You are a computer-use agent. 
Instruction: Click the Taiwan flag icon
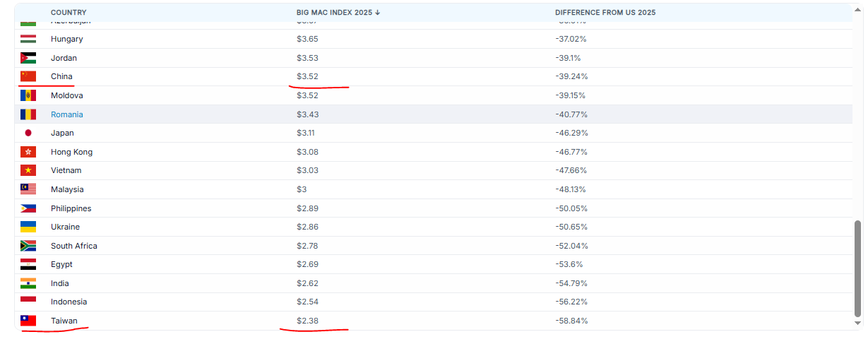pos(28,321)
